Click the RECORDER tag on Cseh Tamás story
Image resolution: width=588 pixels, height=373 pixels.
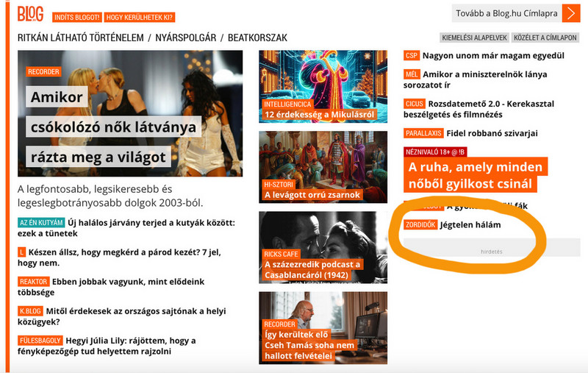pos(279,324)
